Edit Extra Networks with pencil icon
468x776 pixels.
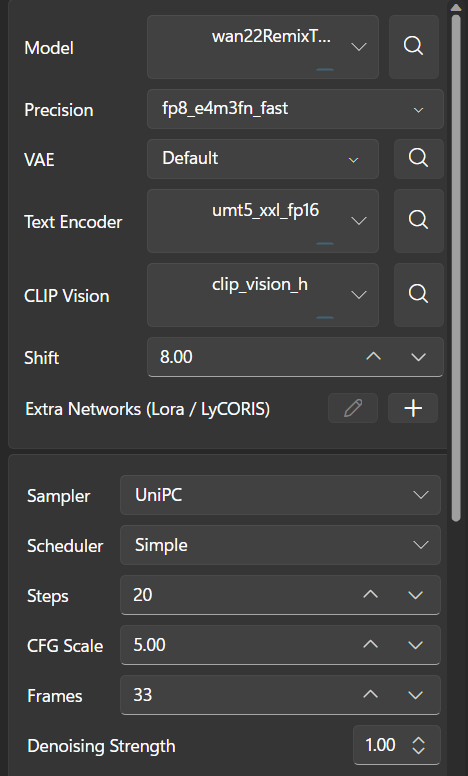353,408
